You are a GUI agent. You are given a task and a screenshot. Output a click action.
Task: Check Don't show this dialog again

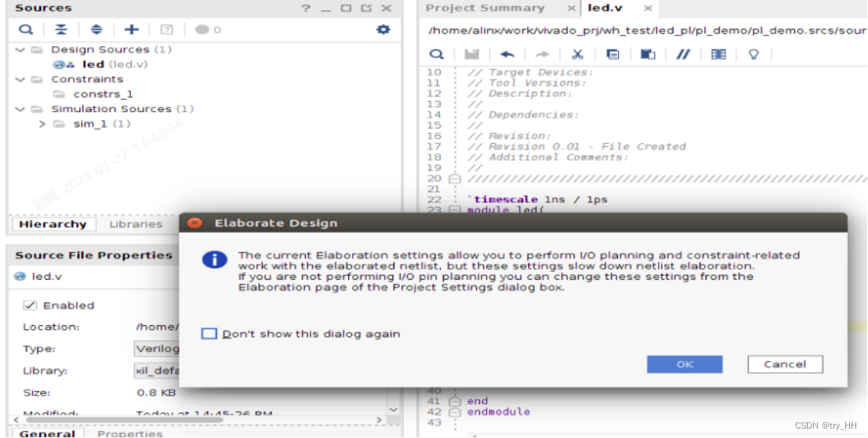click(x=209, y=334)
